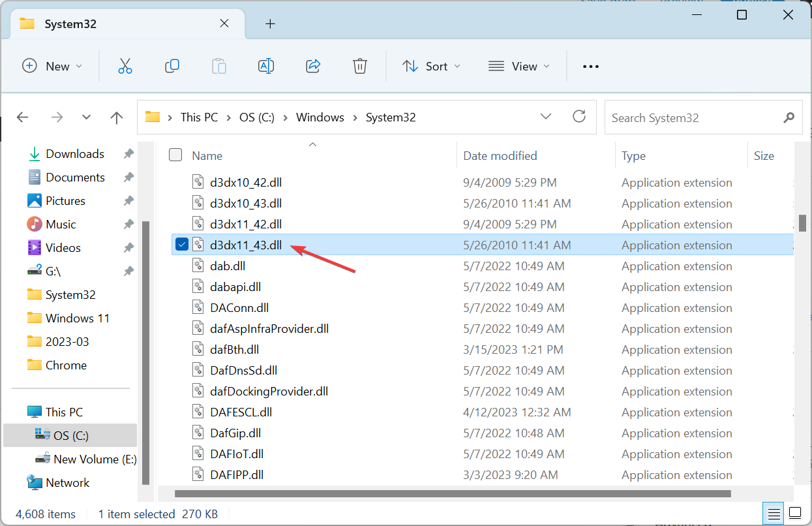Click the Rename icon in toolbar
812x526 pixels.
click(266, 66)
